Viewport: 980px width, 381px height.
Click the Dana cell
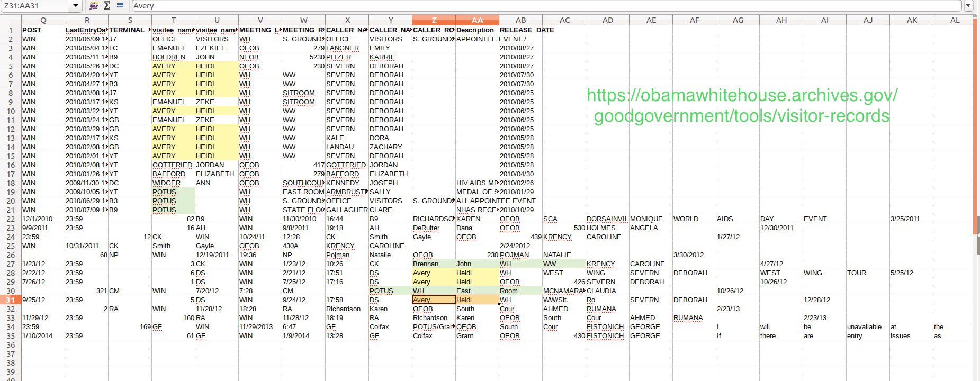click(477, 228)
